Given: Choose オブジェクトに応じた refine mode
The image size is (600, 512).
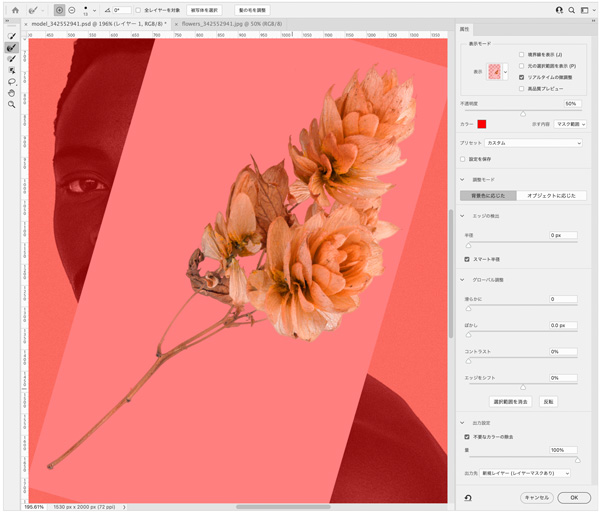Looking at the screenshot, I should tap(551, 196).
